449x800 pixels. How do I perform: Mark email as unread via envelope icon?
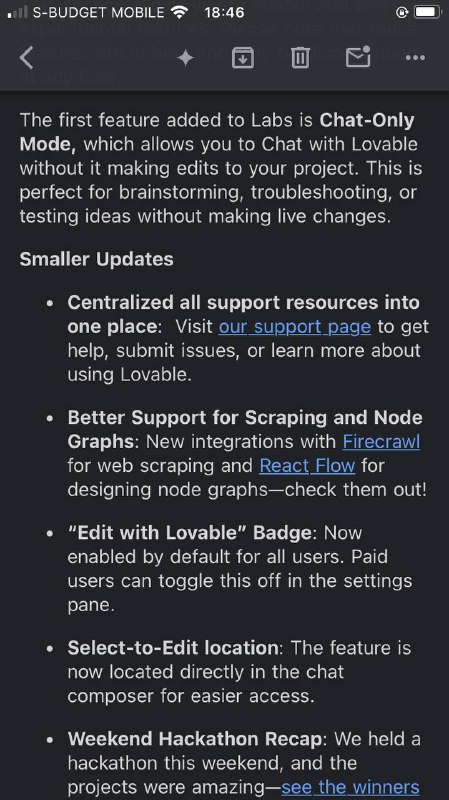[358, 57]
